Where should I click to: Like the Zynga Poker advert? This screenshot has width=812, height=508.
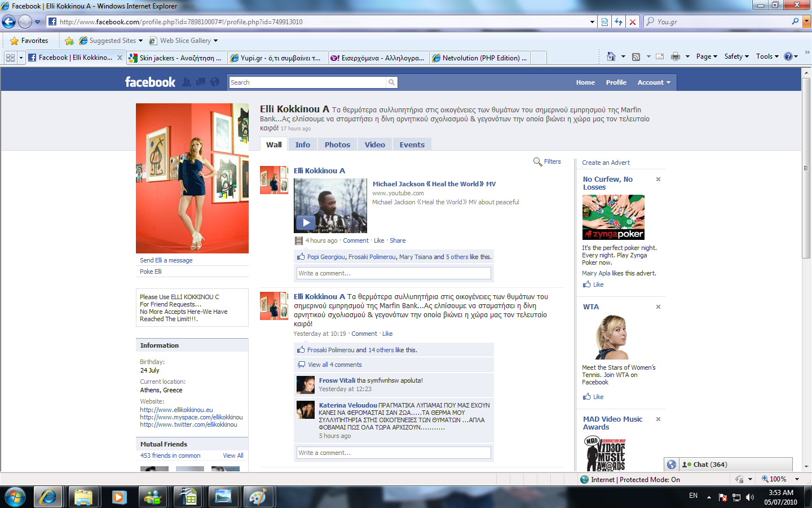598,284
